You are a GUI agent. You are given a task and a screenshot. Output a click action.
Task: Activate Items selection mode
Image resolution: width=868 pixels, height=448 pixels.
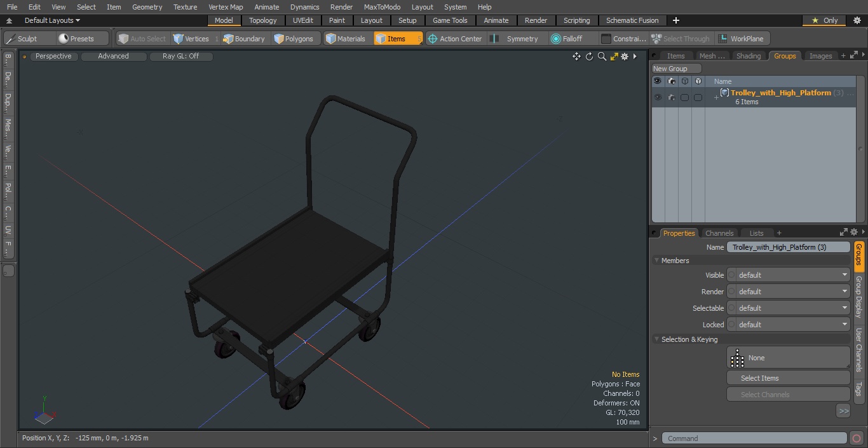(398, 39)
